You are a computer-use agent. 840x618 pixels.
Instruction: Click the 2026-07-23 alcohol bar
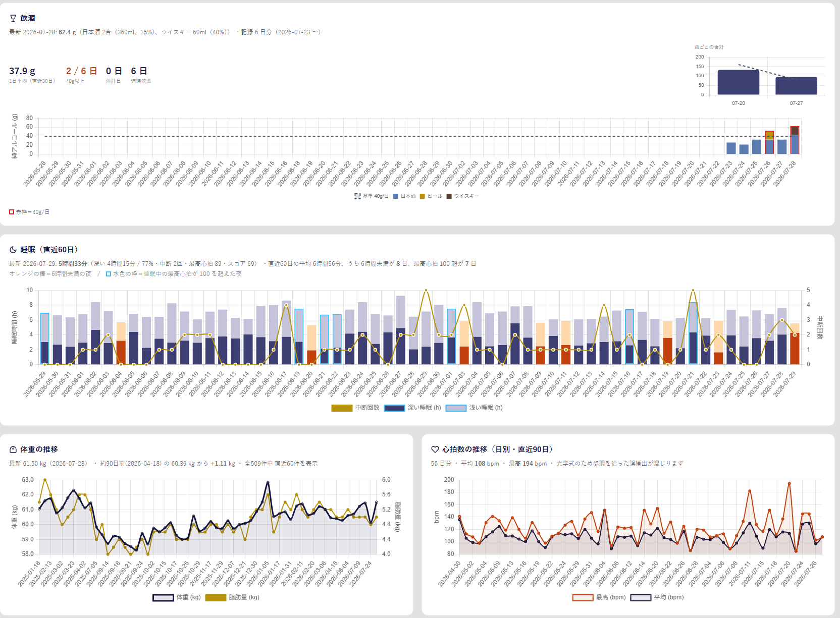[x=731, y=148]
